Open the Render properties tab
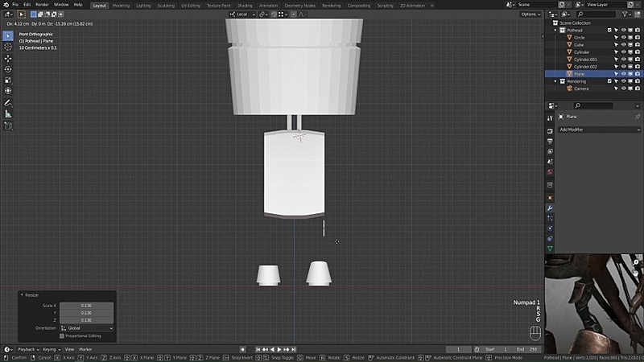 point(550,131)
